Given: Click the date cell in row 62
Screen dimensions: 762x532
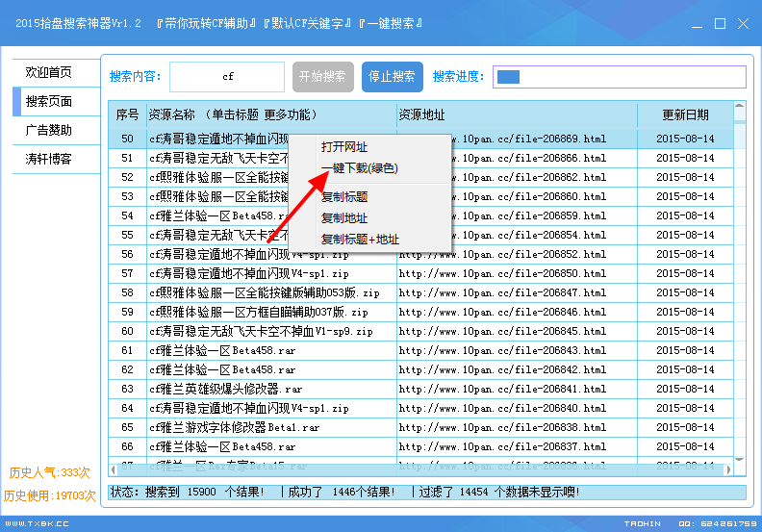Looking at the screenshot, I should [685, 369].
